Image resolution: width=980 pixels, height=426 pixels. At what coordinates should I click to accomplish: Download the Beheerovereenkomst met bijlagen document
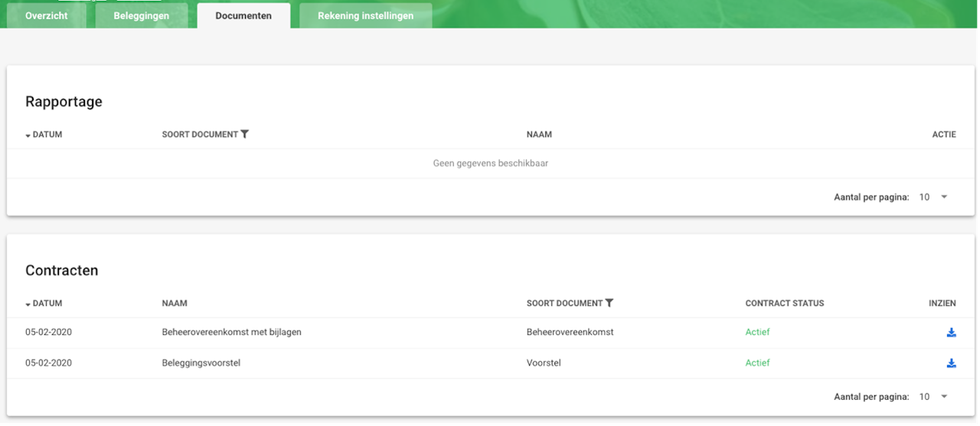951,333
